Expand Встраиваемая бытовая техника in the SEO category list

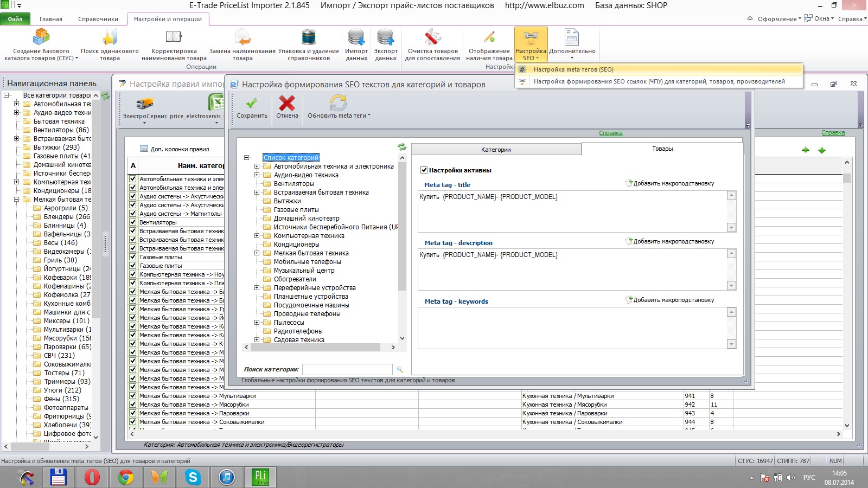coord(257,192)
